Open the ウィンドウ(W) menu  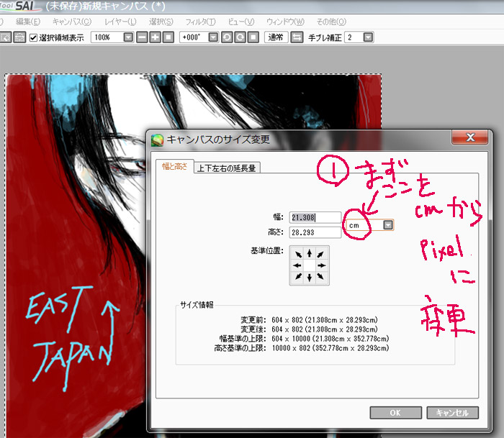pos(285,22)
